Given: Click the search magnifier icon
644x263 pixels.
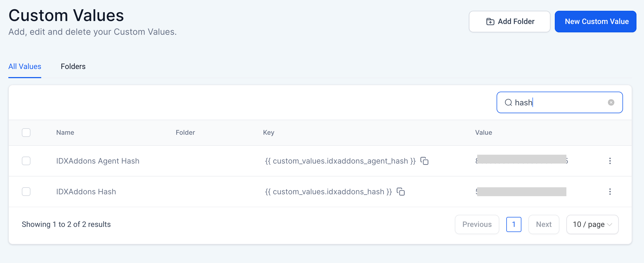Looking at the screenshot, I should click(x=508, y=102).
